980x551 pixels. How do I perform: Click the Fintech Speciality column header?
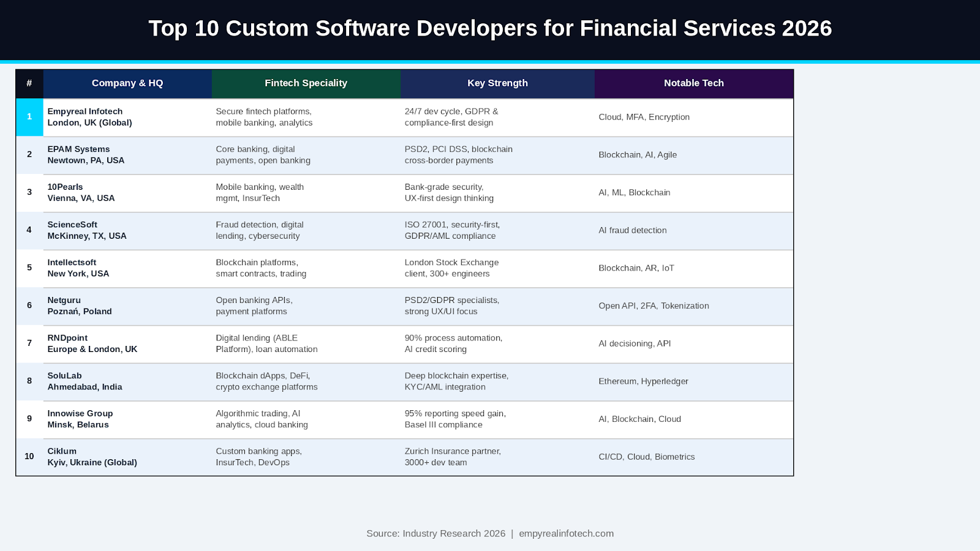coord(306,83)
